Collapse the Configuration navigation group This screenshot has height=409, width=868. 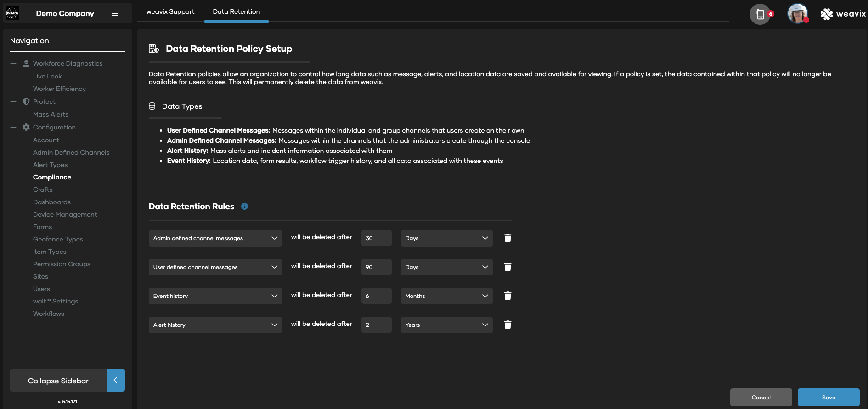pos(13,127)
